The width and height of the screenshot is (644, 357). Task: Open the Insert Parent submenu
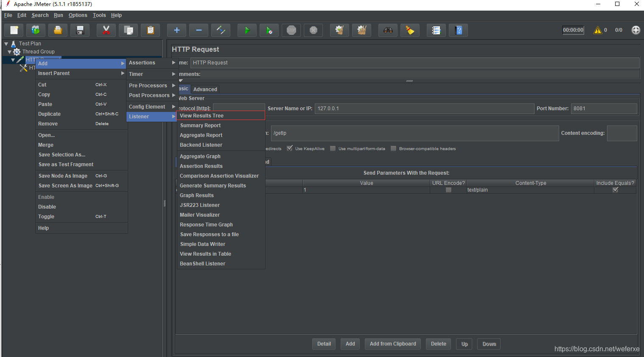click(81, 73)
